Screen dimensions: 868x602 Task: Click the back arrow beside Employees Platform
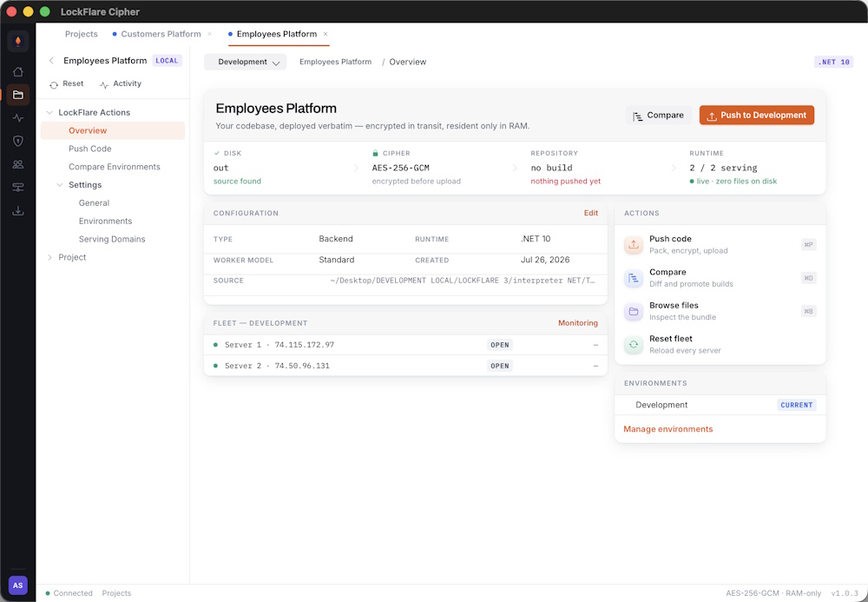pos(51,60)
